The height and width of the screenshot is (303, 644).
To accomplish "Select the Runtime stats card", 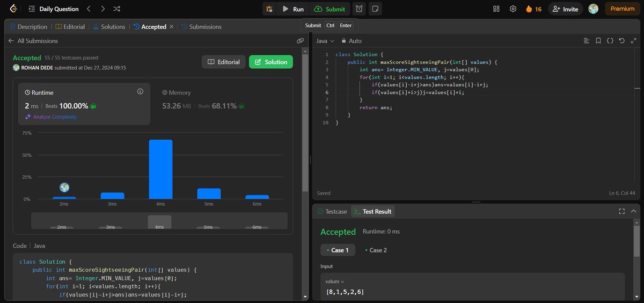I will 84,104.
